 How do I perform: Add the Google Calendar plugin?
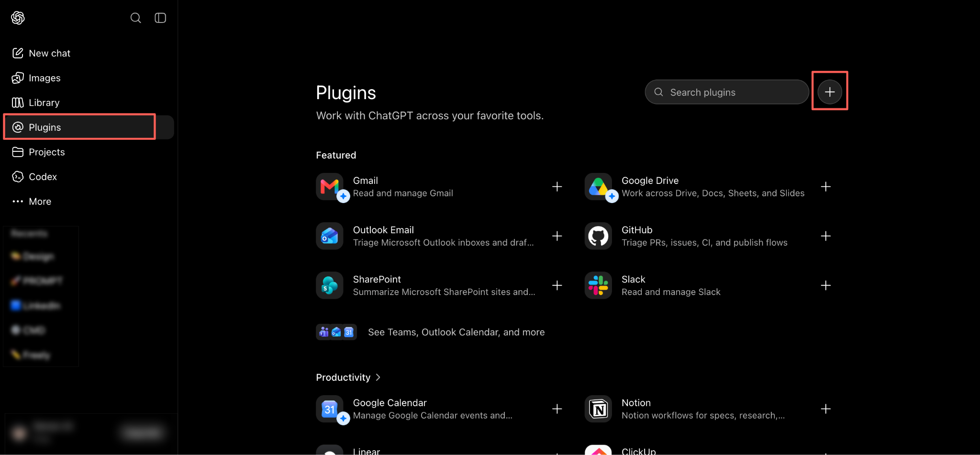tap(557, 409)
